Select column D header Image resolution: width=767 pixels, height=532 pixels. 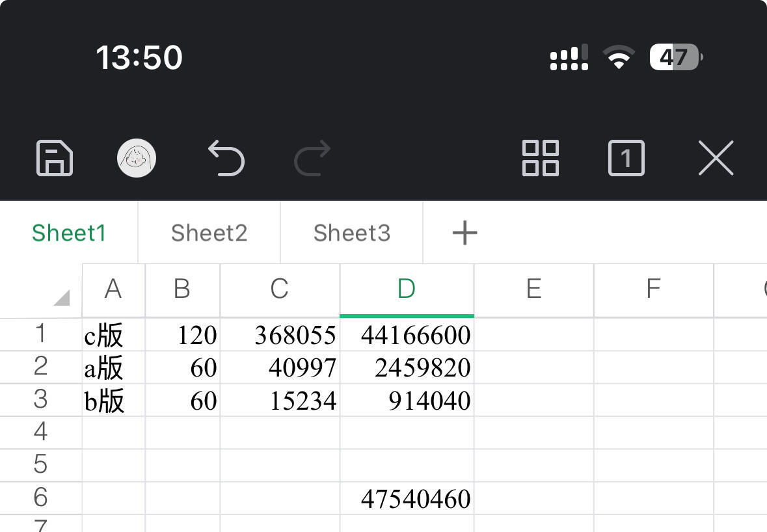coord(407,290)
